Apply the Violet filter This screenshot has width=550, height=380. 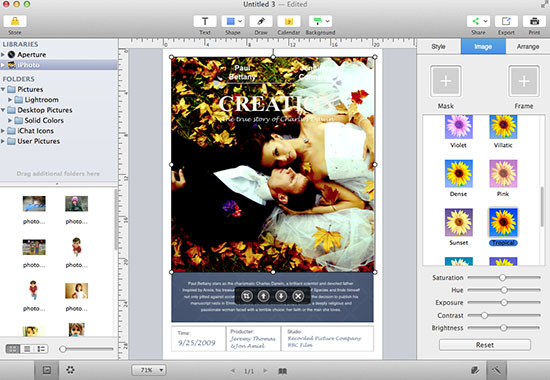click(458, 127)
